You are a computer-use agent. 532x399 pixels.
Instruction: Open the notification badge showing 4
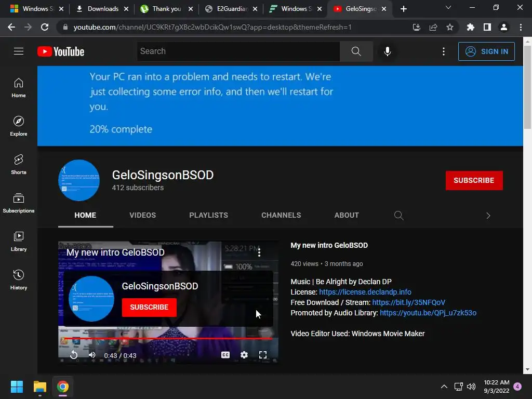[x=517, y=387]
